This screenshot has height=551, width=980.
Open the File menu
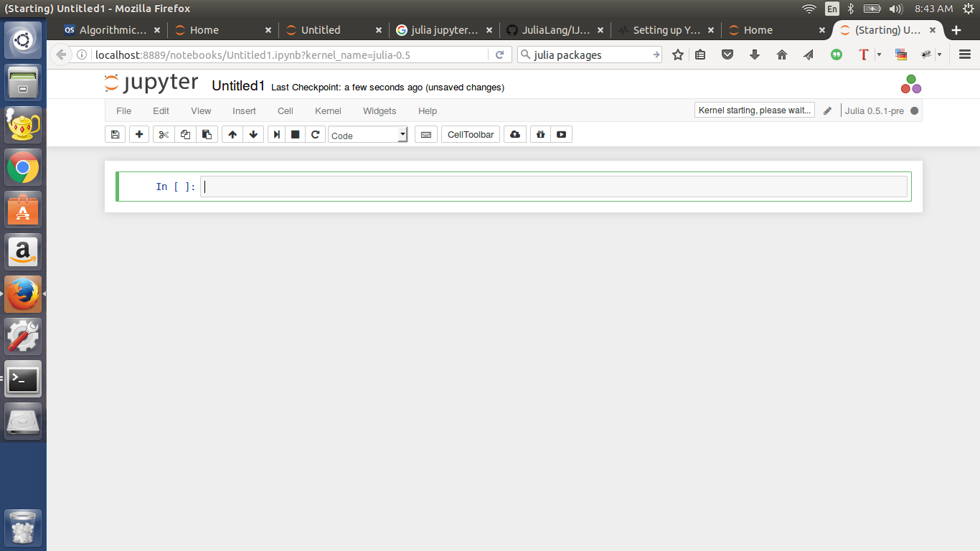point(124,110)
